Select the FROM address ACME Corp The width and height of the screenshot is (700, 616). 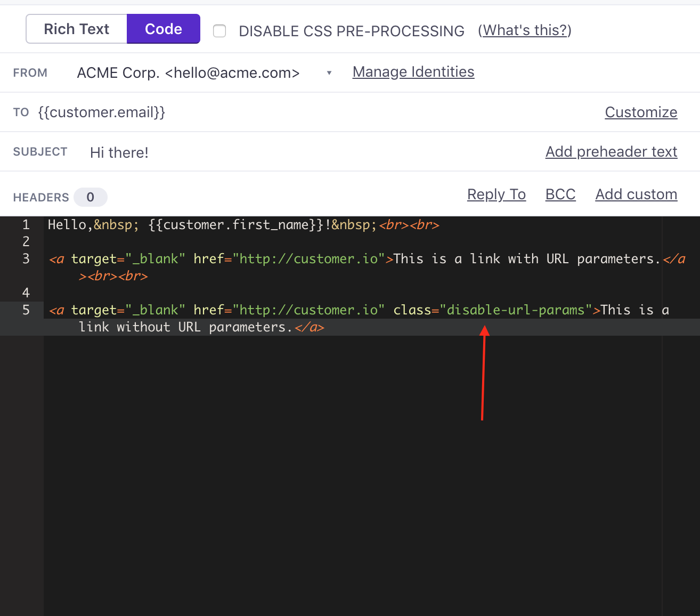point(188,72)
